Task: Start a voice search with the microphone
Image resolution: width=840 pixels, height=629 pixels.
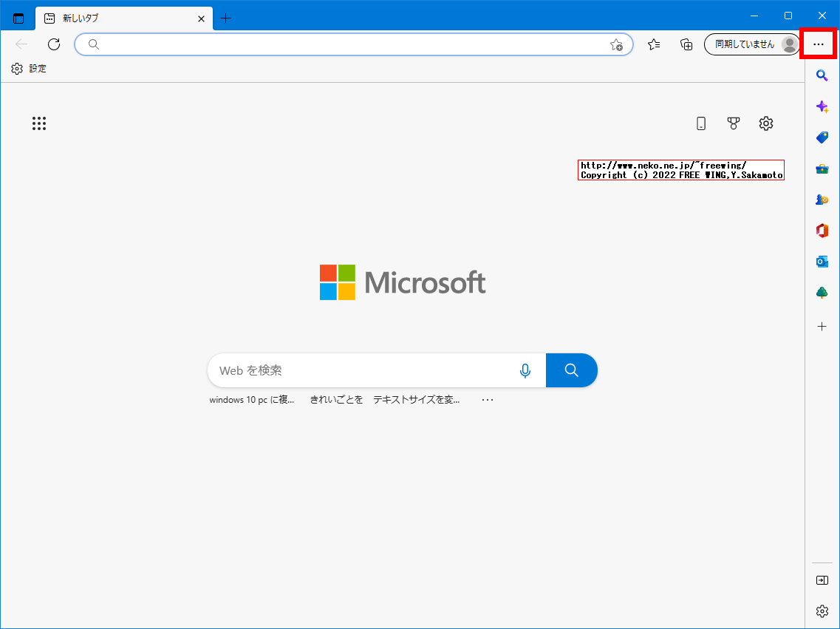Action: [x=525, y=370]
